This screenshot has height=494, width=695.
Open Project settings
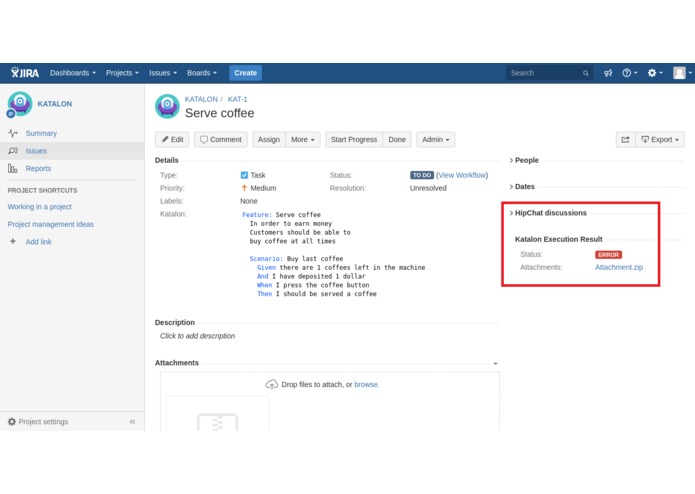tap(43, 422)
